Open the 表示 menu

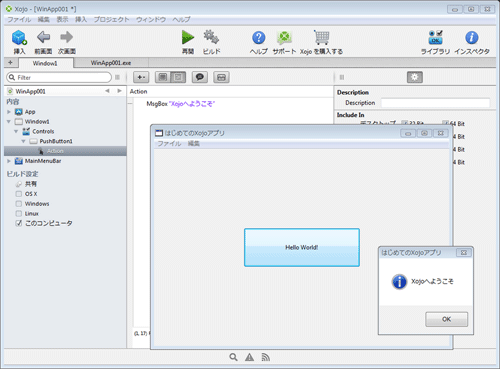click(62, 20)
